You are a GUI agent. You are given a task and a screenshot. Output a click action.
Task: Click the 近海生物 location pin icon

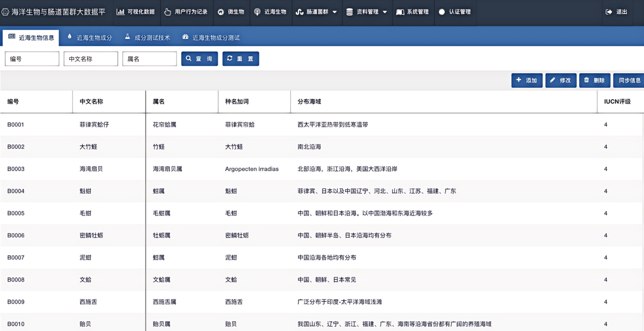257,12
